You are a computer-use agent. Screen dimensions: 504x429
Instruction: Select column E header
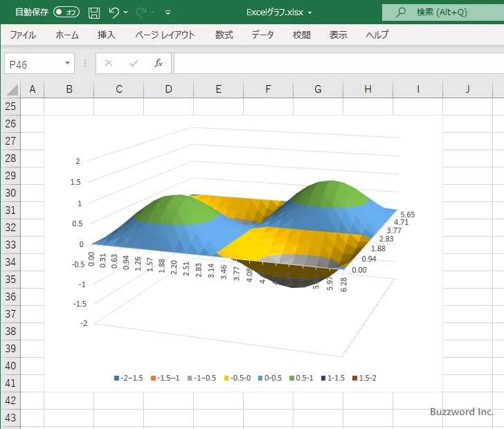[x=219, y=89]
